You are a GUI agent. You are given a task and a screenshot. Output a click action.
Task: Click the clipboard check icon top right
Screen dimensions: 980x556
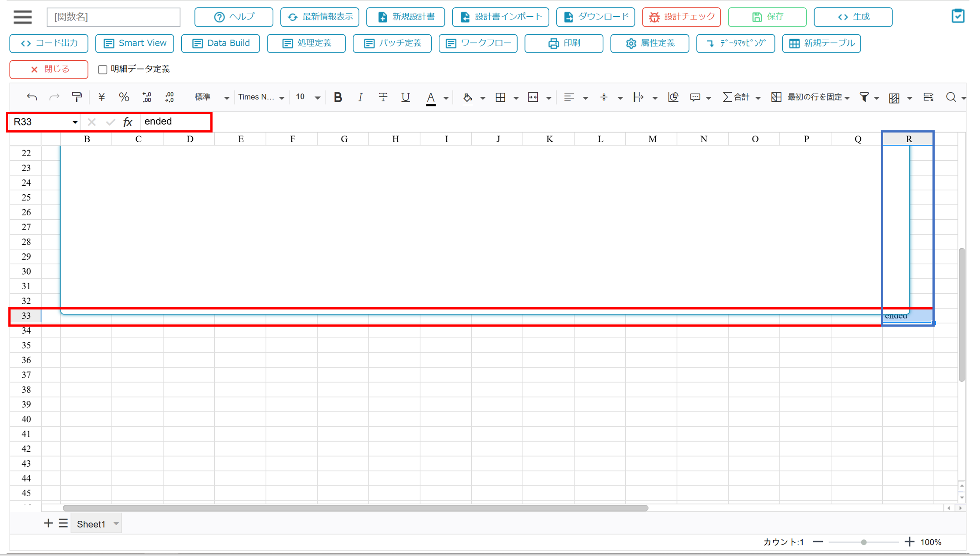[x=958, y=16]
